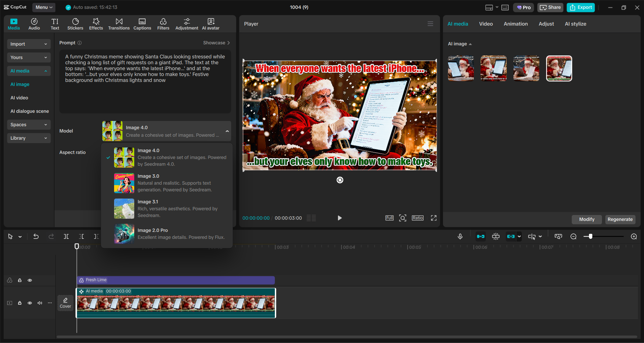
Task: Open the Filters panel
Action: 163,24
